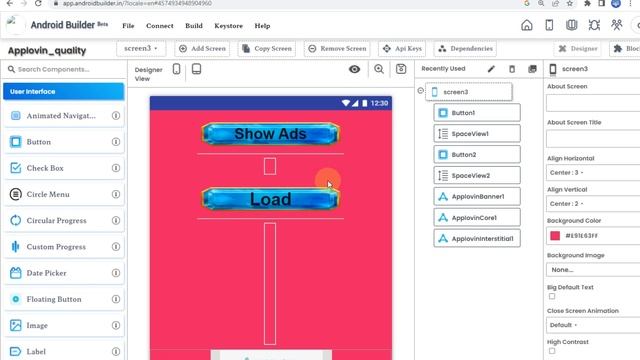Switch designer to tablet view icon
Viewport: 640px width, 360px height.
[x=196, y=69]
